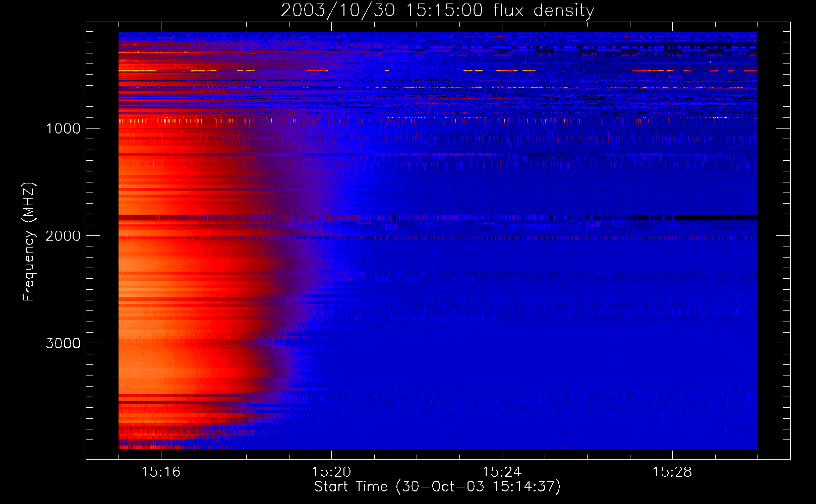Click the plot title "2003/10/30 15:15:00 flux density"
Screen dimensions: 816x504
437,11
